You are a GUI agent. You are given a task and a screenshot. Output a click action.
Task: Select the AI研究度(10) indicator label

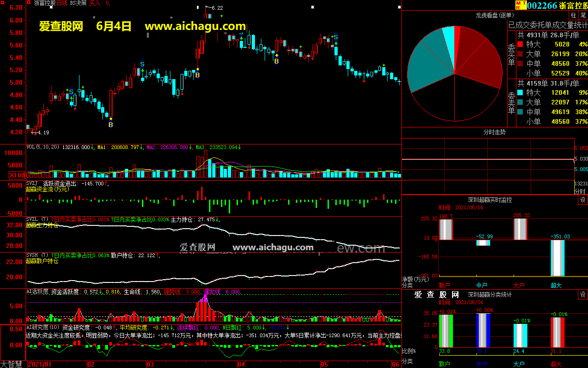44,328
